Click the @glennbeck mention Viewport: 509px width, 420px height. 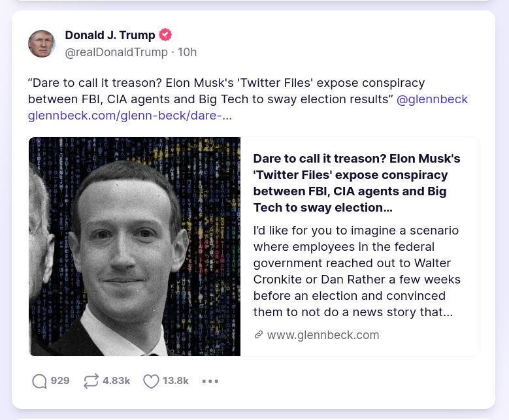pyautogui.click(x=433, y=99)
